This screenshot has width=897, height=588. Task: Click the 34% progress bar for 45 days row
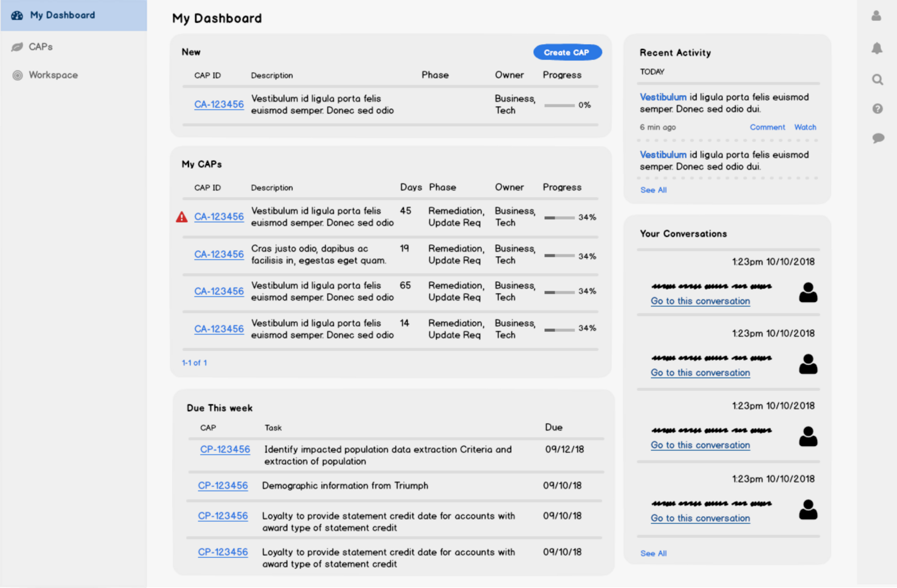[x=559, y=217]
